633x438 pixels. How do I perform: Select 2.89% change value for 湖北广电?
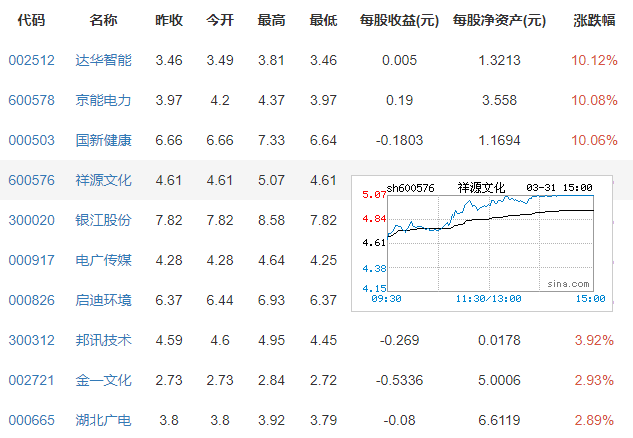point(594,420)
